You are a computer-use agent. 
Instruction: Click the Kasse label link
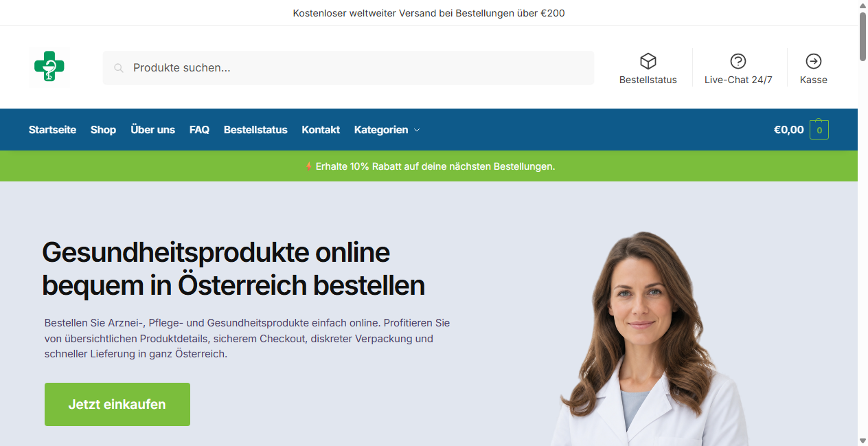814,80
